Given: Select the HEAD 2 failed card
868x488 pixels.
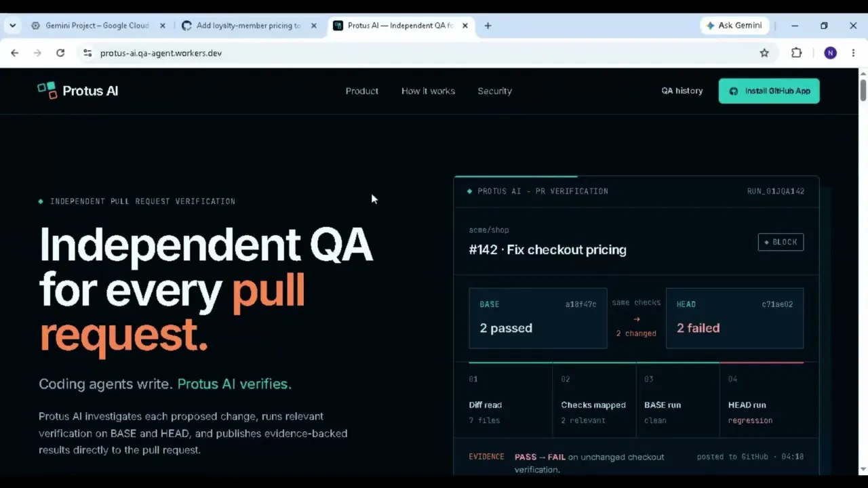Looking at the screenshot, I should point(734,318).
